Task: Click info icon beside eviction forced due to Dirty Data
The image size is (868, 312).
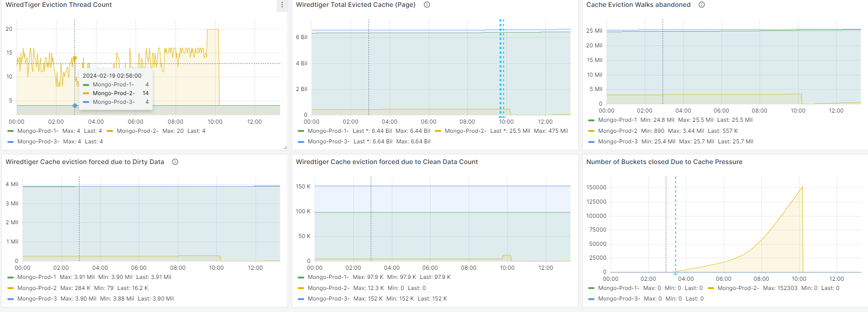Action: [x=175, y=162]
